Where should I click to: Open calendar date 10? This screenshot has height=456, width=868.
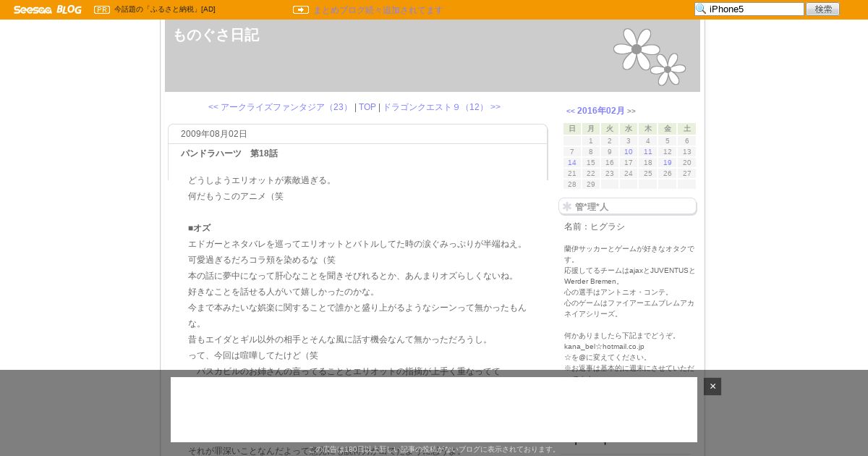click(x=629, y=152)
